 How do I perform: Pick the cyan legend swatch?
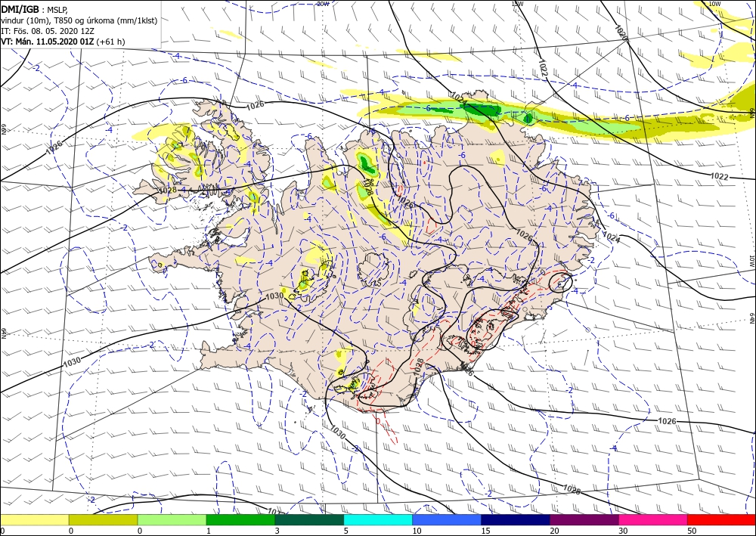379,520
